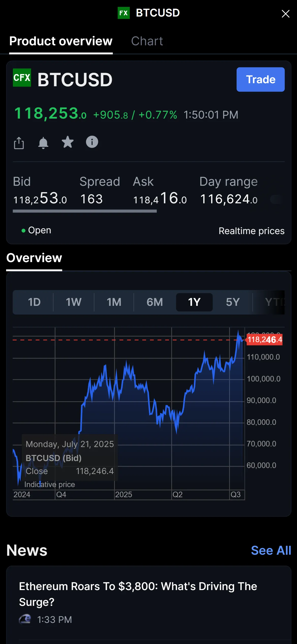Click the Bid price 118,253.0
297x644 pixels.
40,198
